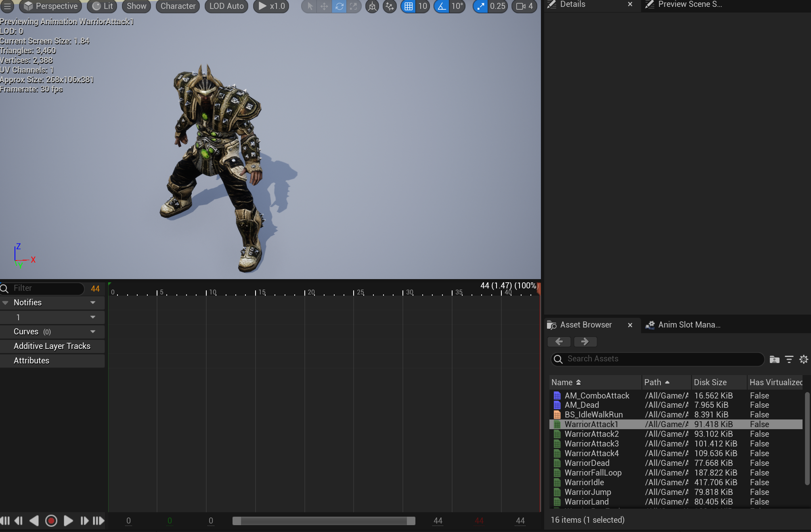Open Asset Browser settings gear
Image resolution: width=811 pixels, height=532 pixels.
(804, 359)
